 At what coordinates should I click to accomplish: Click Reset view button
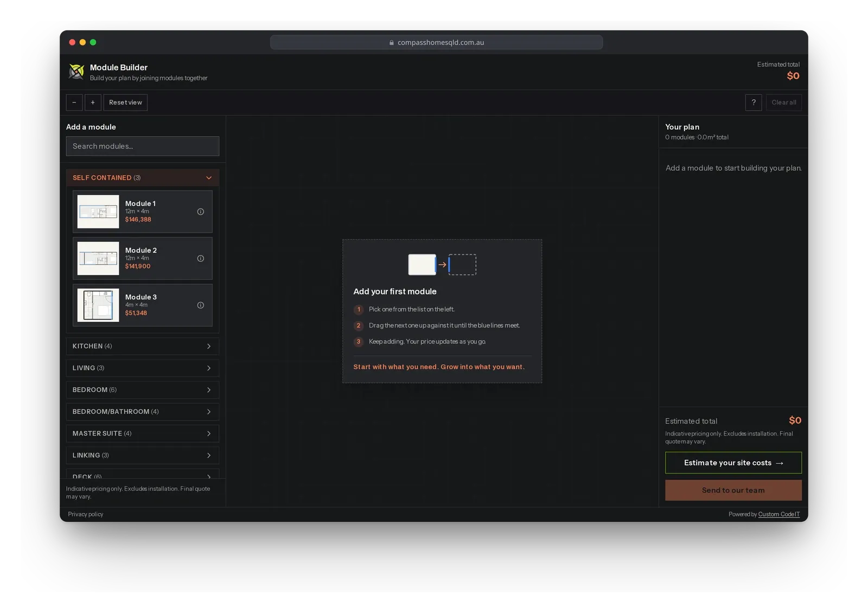click(125, 103)
